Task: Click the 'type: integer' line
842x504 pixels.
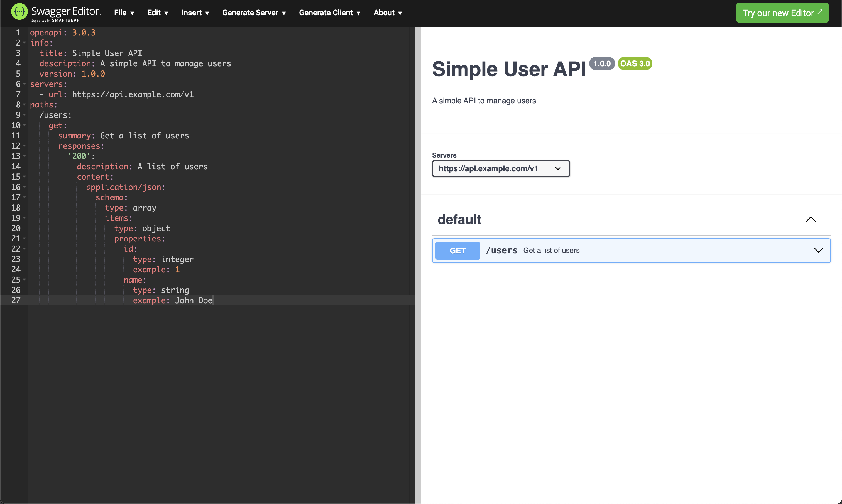Action: (x=163, y=259)
